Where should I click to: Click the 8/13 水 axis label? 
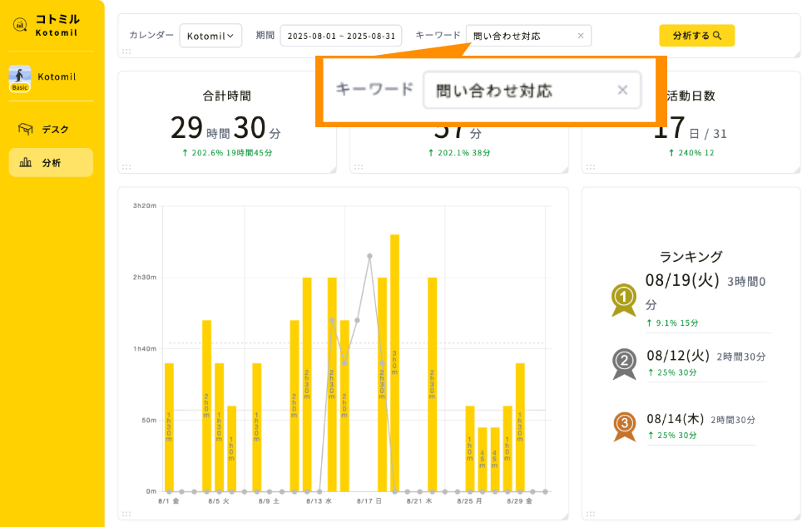pyautogui.click(x=319, y=501)
